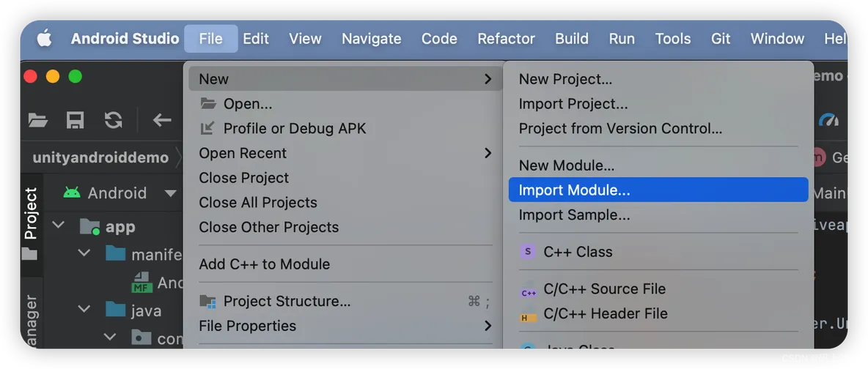Expand the Open Recent submenu
The image size is (868, 369).
click(x=344, y=153)
